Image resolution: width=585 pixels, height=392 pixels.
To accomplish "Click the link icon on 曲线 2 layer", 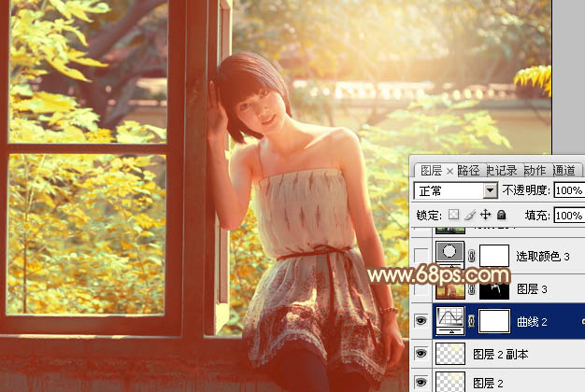I will pyautogui.click(x=471, y=322).
